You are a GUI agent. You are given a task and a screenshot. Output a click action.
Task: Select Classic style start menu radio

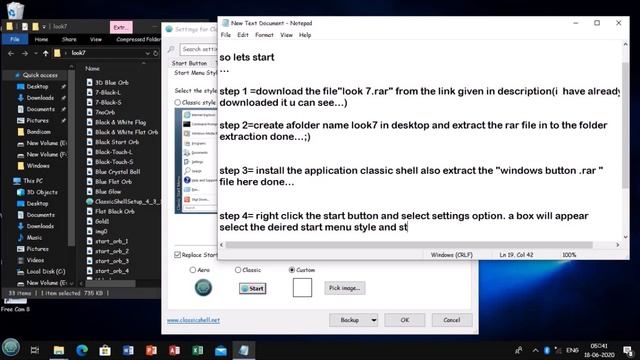point(178,102)
